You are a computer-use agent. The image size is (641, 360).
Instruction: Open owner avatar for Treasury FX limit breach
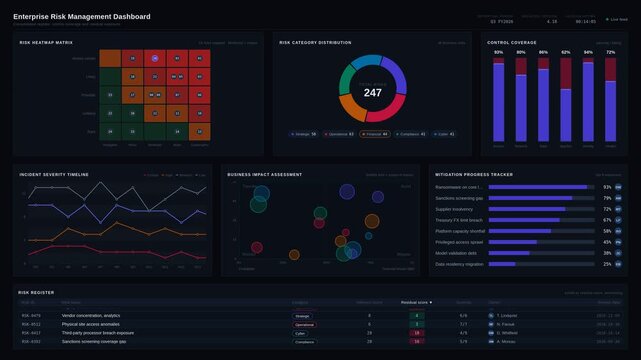click(618, 220)
